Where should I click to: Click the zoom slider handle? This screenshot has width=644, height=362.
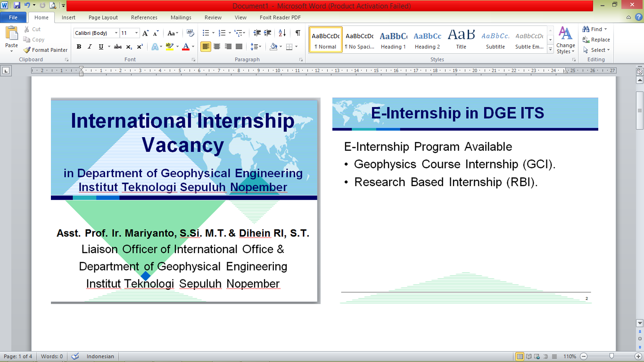[611, 356]
